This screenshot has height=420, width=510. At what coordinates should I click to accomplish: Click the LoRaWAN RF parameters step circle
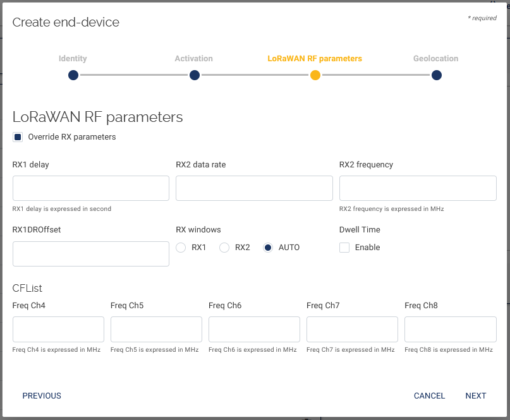tap(315, 75)
